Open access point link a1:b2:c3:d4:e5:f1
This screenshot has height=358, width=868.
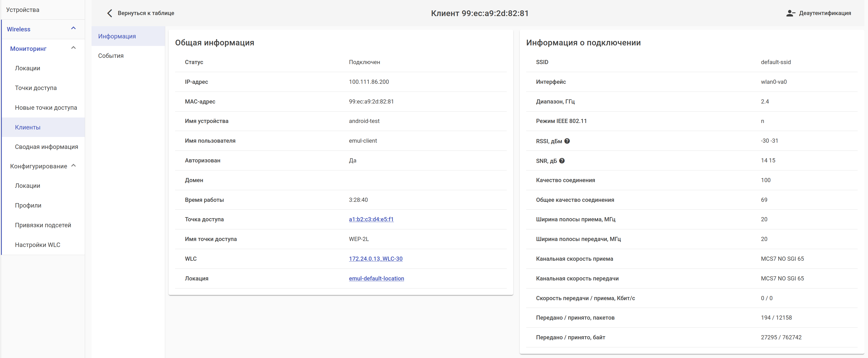tap(371, 219)
